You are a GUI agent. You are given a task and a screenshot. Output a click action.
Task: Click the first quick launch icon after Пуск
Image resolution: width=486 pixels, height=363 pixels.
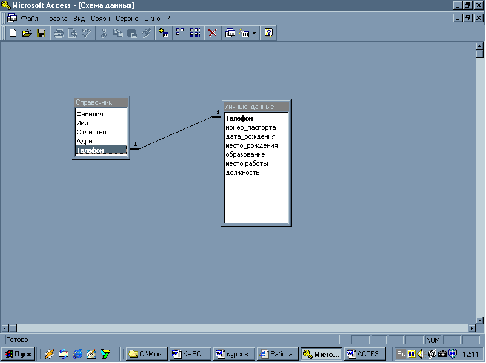(49, 354)
